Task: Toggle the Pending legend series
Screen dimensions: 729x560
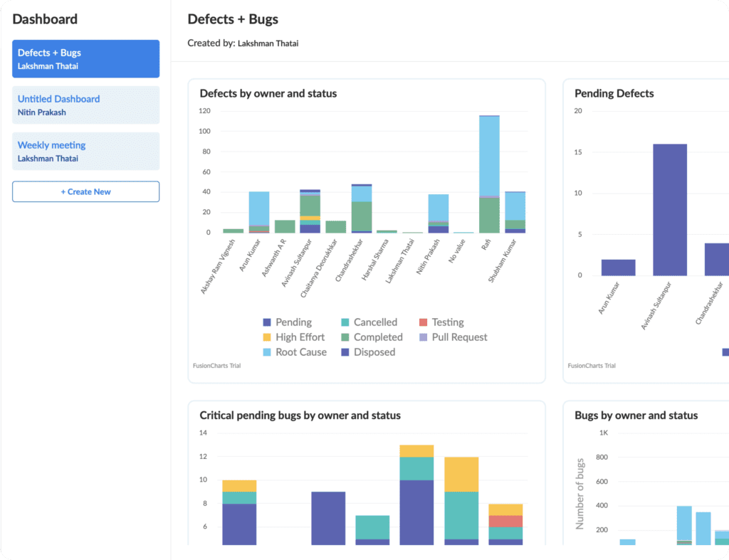Action: (x=288, y=322)
